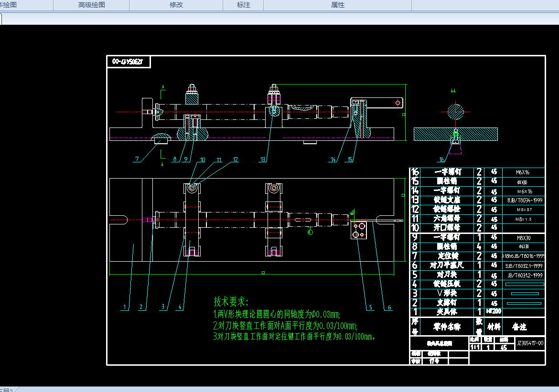This screenshot has height=392, width=559.
Task: Select part balloon number 1 in plan view
Action: [124, 307]
